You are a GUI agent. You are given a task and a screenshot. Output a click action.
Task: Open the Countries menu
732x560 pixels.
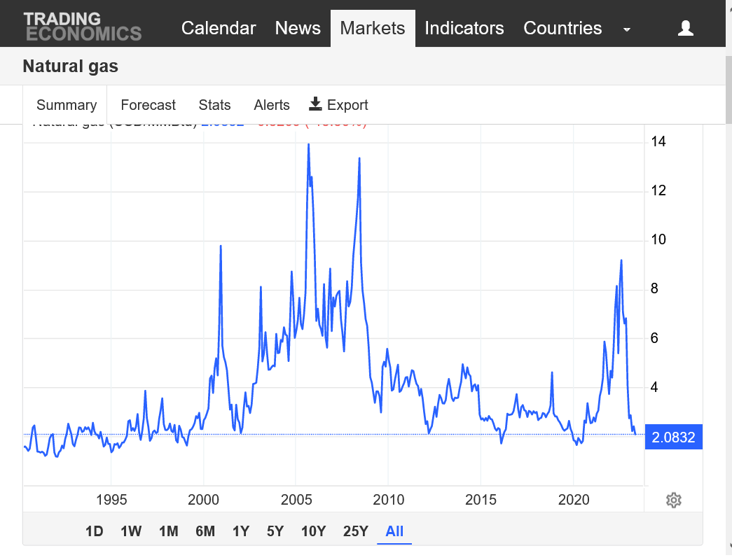(x=562, y=28)
